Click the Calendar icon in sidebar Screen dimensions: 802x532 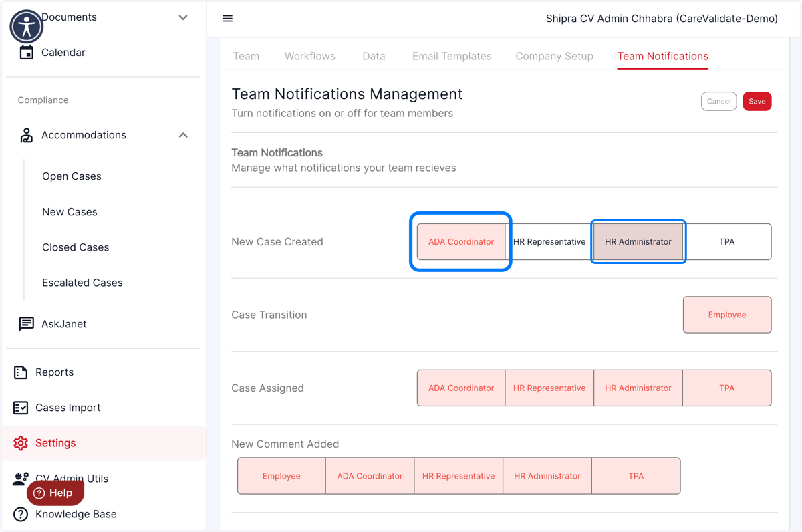[26, 52]
